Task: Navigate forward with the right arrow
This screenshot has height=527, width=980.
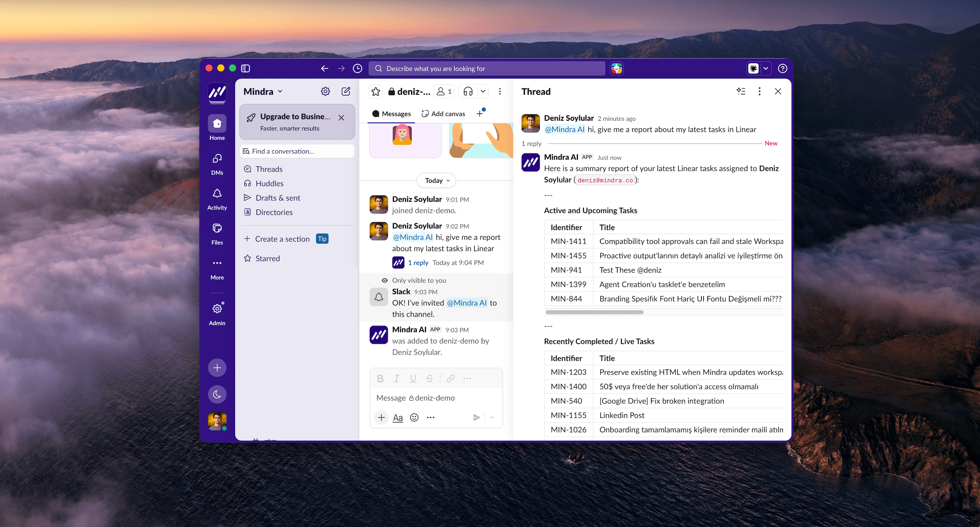Action: point(341,68)
